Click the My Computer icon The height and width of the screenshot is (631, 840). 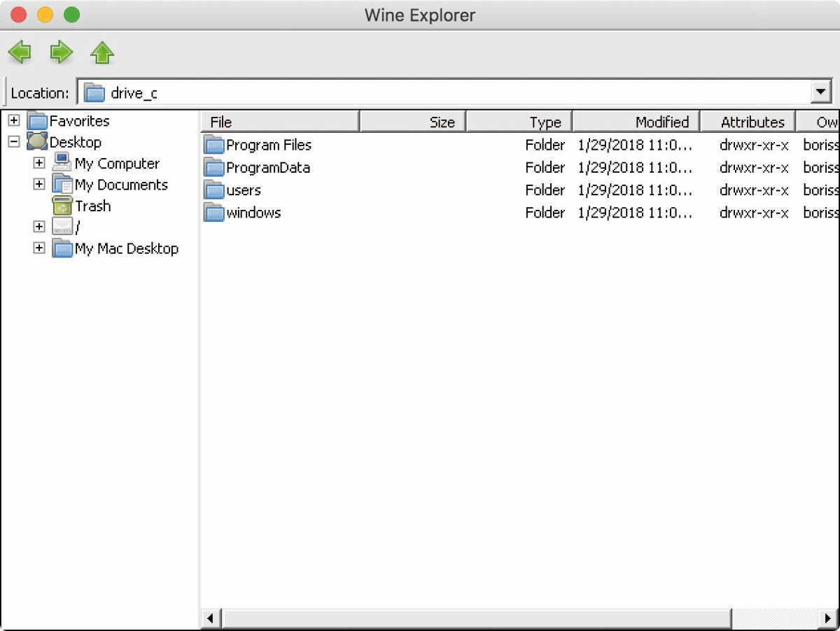[63, 164]
